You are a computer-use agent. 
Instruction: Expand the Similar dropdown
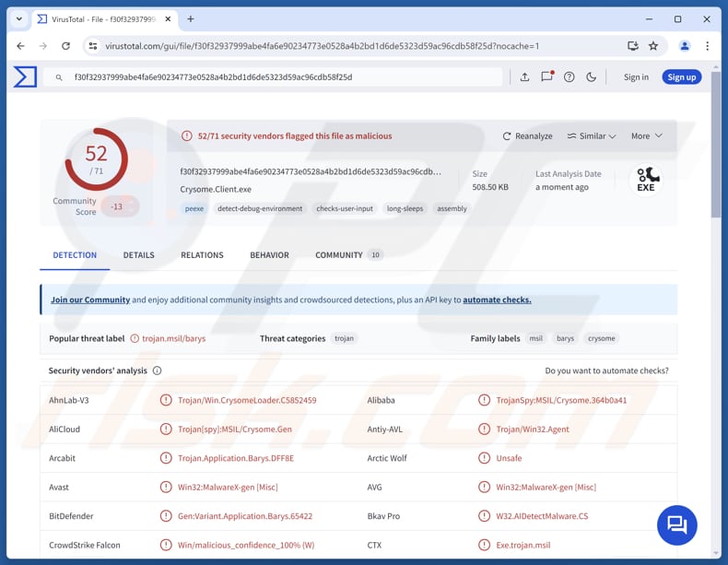[x=592, y=136]
